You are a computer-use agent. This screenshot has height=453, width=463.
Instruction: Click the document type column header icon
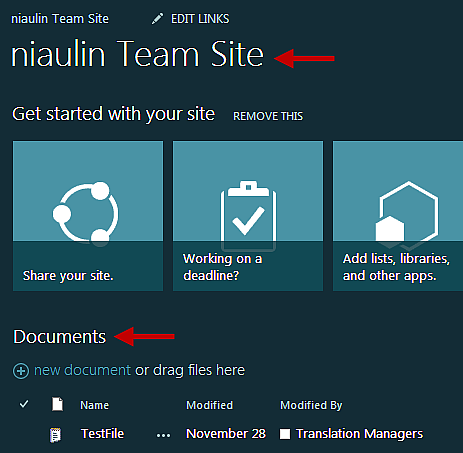[57, 404]
